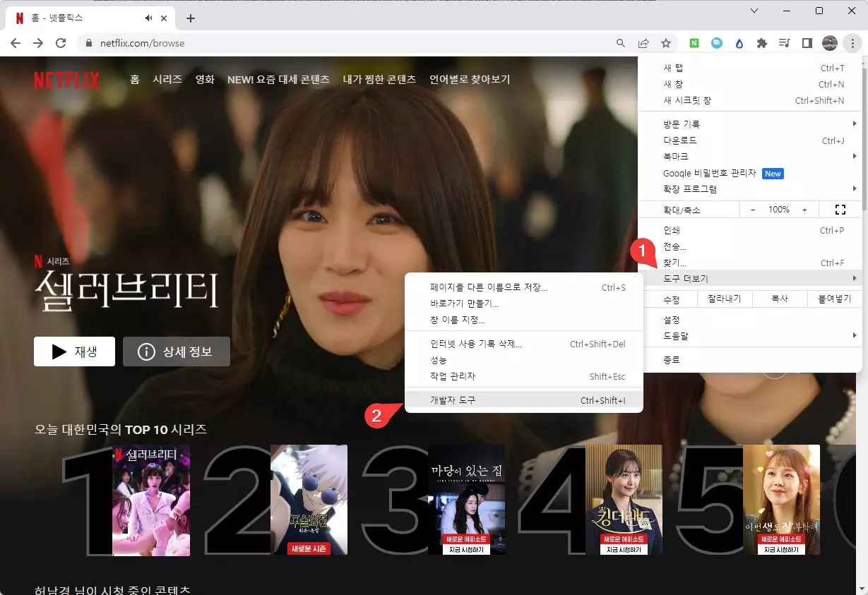Viewport: 868px width, 595px height.
Task: Close the Netflix tab
Action: click(x=165, y=18)
